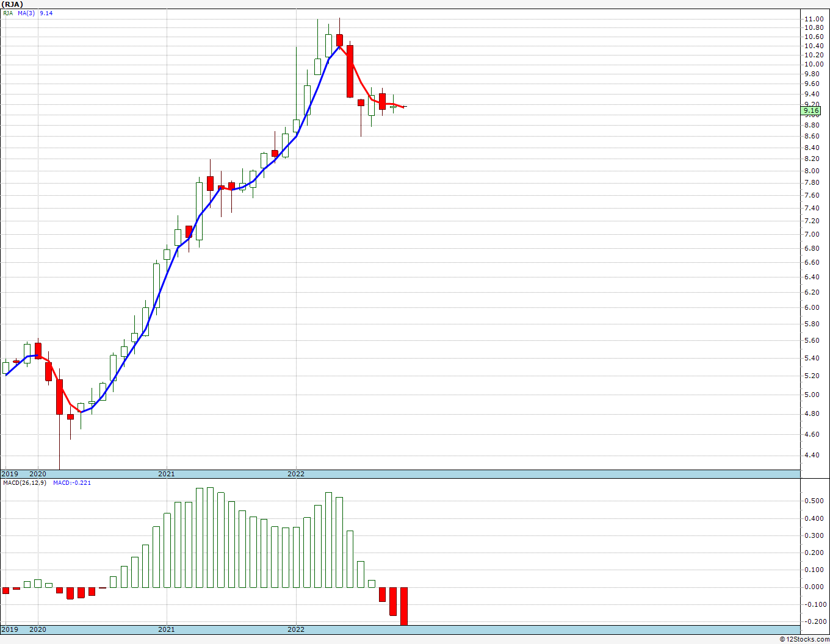The image size is (830, 644).
Task: Click the 5.00 price axis label
Action: click(812, 395)
